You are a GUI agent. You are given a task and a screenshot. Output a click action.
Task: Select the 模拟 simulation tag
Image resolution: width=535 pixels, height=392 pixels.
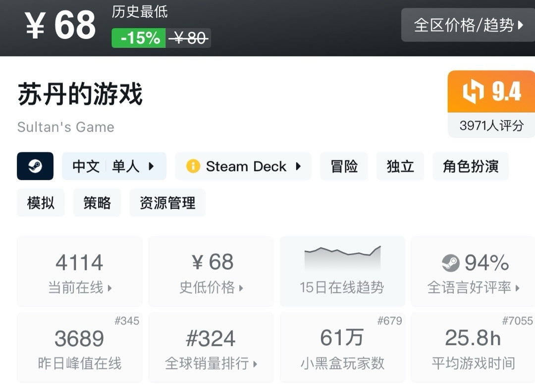tap(41, 203)
